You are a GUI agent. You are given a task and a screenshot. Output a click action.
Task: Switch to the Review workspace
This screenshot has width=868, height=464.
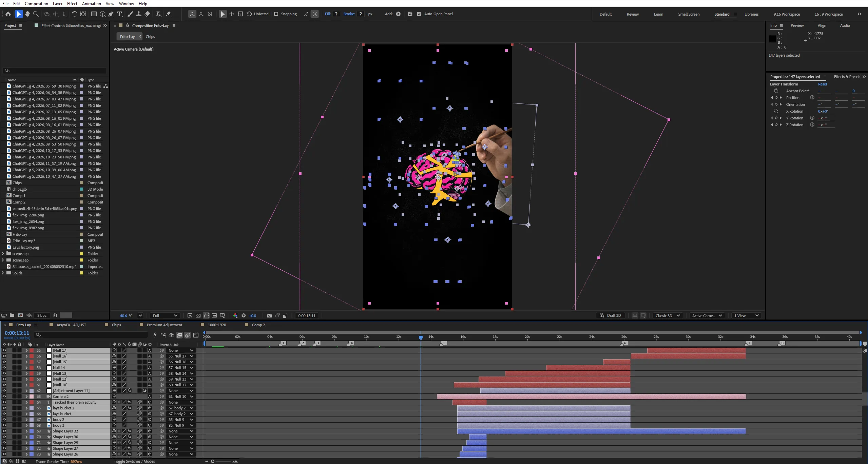tap(633, 14)
